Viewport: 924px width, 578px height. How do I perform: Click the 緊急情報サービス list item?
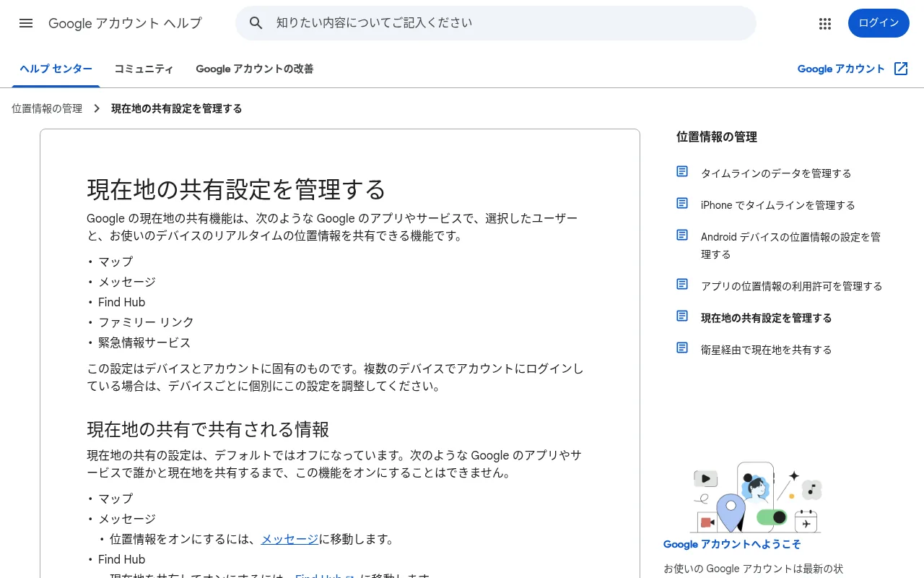(144, 342)
